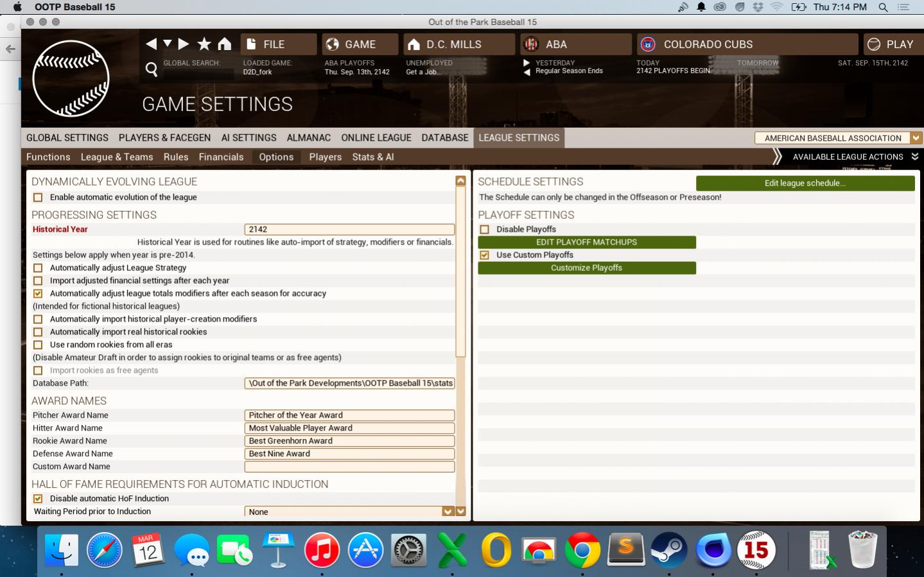Open the Financials sub-tab
The height and width of the screenshot is (577, 924).
point(221,157)
